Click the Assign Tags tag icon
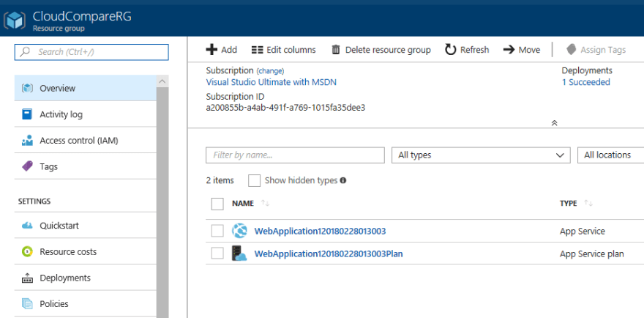 coord(571,50)
